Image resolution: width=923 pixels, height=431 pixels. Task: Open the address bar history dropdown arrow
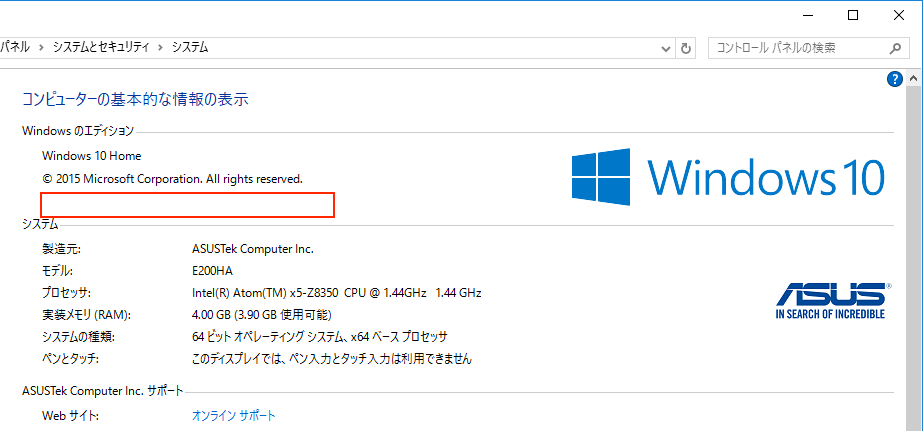point(667,48)
